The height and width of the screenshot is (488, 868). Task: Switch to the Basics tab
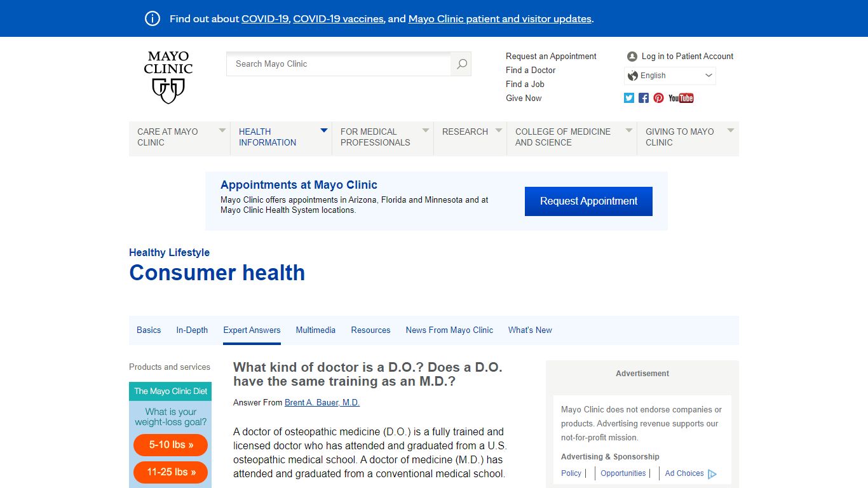(x=149, y=330)
